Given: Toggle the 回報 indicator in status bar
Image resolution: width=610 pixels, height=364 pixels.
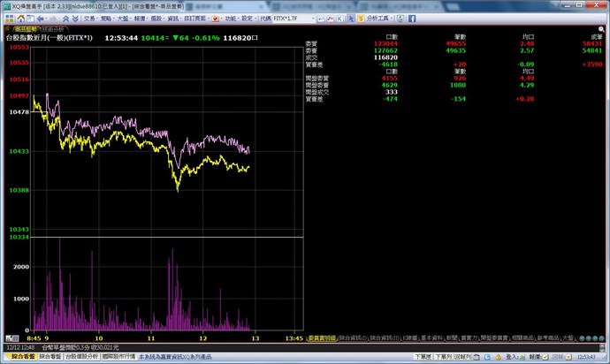Looking at the screenshot, I should point(568,357).
